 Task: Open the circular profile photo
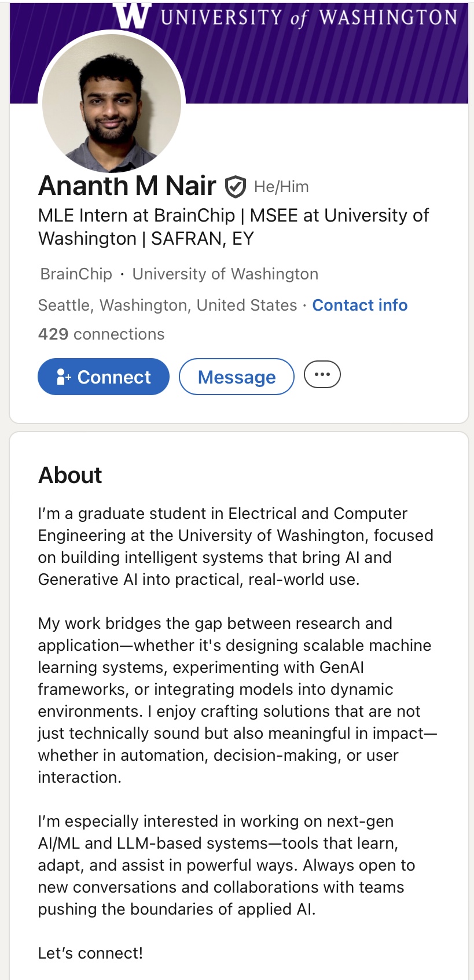tap(112, 103)
